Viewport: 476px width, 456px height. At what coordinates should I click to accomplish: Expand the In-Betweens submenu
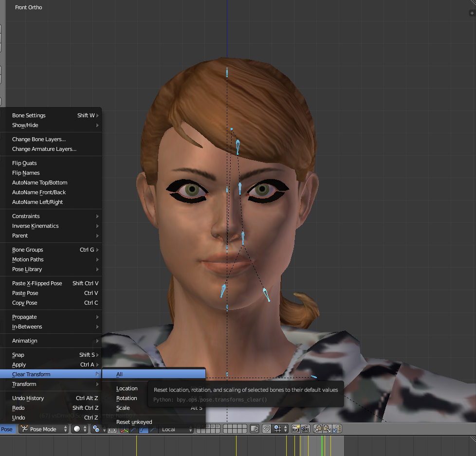(51, 327)
